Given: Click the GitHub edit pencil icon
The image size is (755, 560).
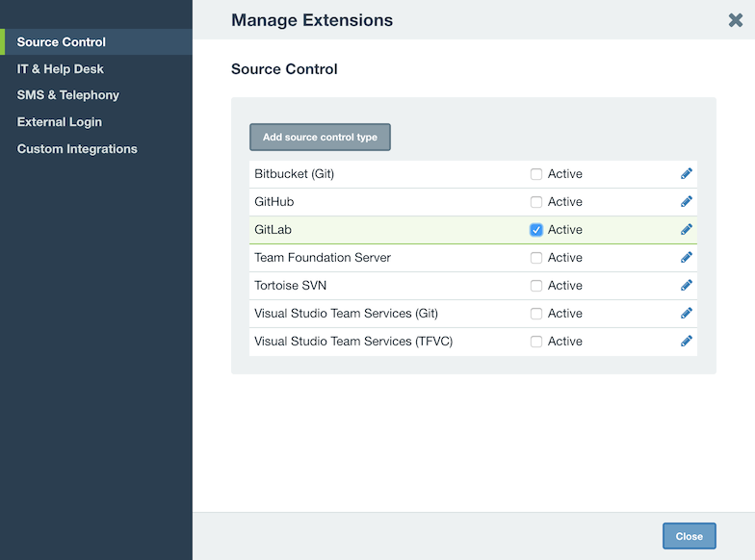Looking at the screenshot, I should click(x=686, y=202).
